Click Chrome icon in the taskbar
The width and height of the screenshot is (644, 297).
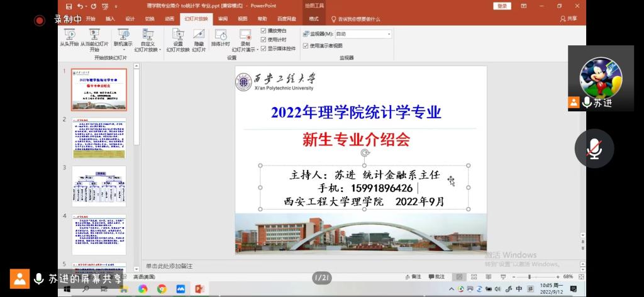[162, 289]
